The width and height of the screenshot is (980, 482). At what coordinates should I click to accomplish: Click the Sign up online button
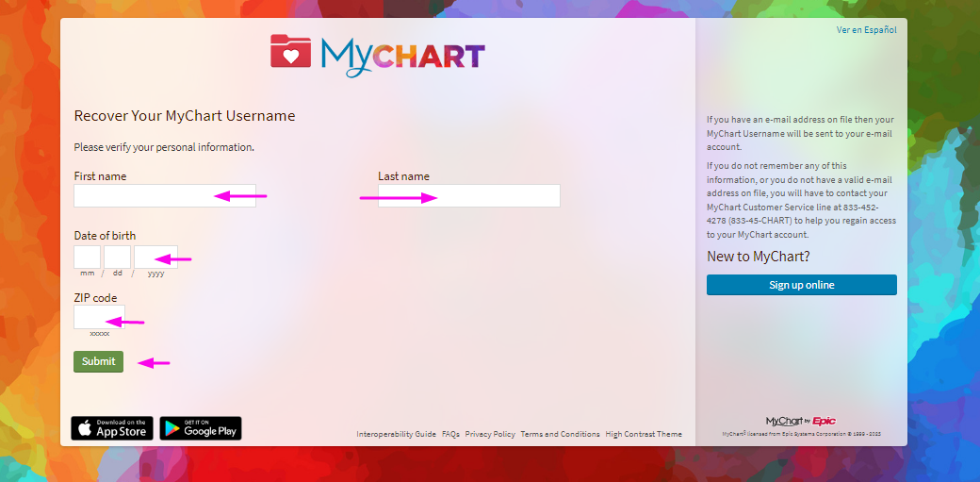point(802,285)
